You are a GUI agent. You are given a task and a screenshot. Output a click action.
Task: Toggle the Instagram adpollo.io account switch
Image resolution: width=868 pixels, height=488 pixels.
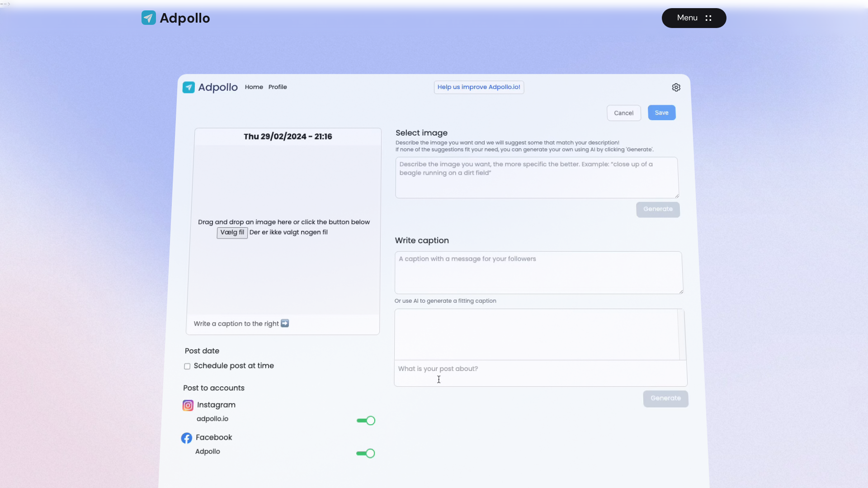[x=366, y=421]
